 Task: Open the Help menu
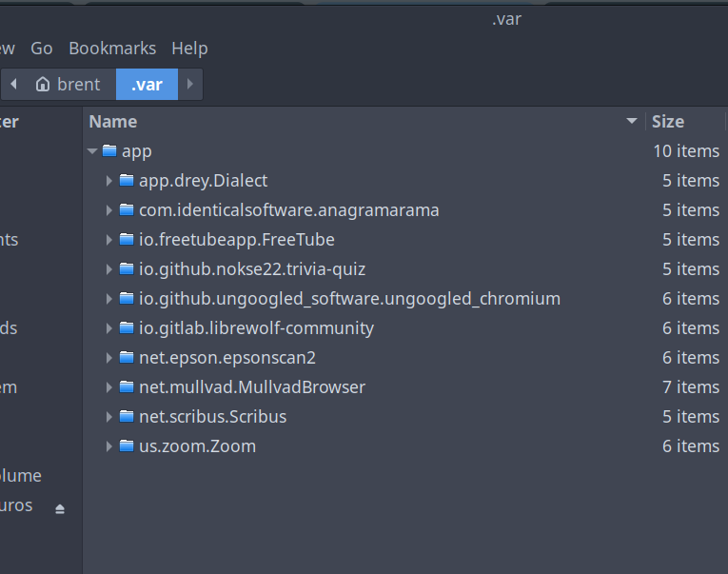point(189,48)
